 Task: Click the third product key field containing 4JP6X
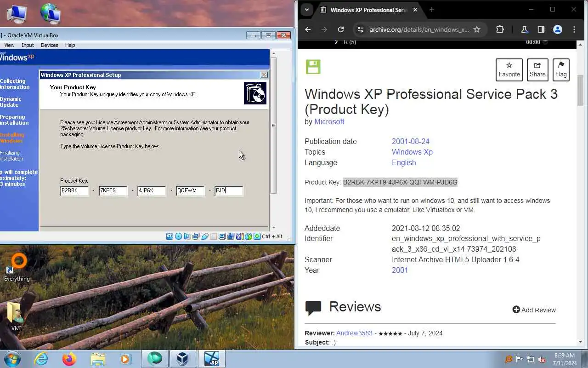click(x=152, y=190)
